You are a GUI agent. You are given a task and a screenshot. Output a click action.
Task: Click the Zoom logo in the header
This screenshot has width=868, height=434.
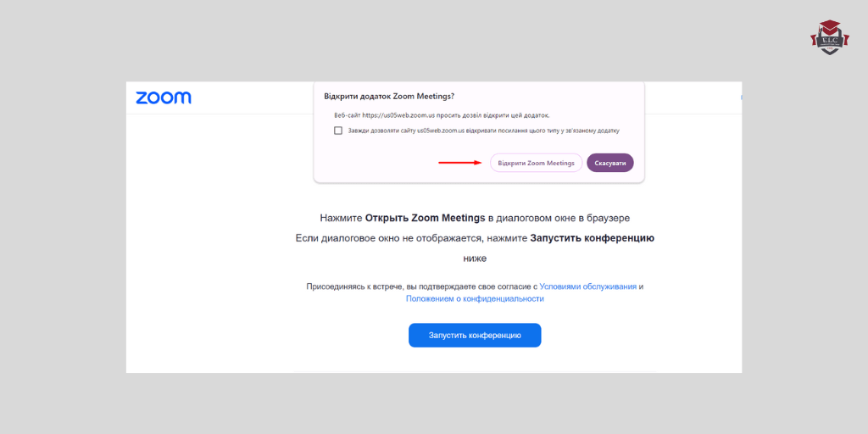pyautogui.click(x=164, y=98)
